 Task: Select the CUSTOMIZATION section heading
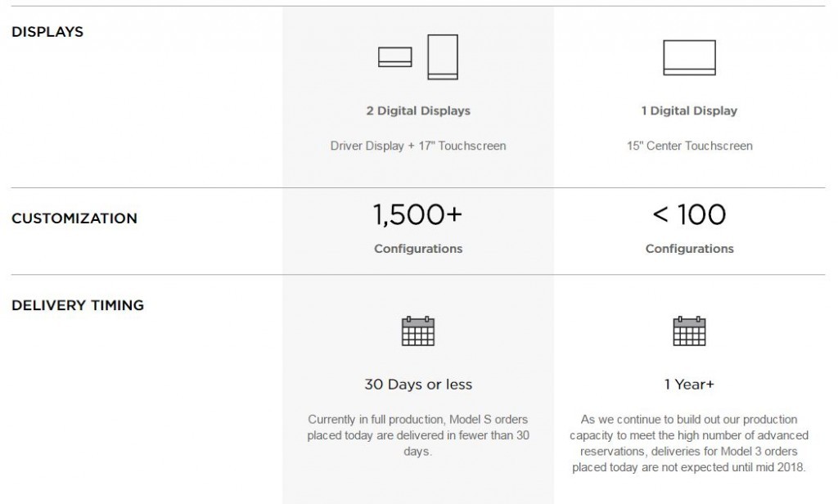[x=74, y=218]
